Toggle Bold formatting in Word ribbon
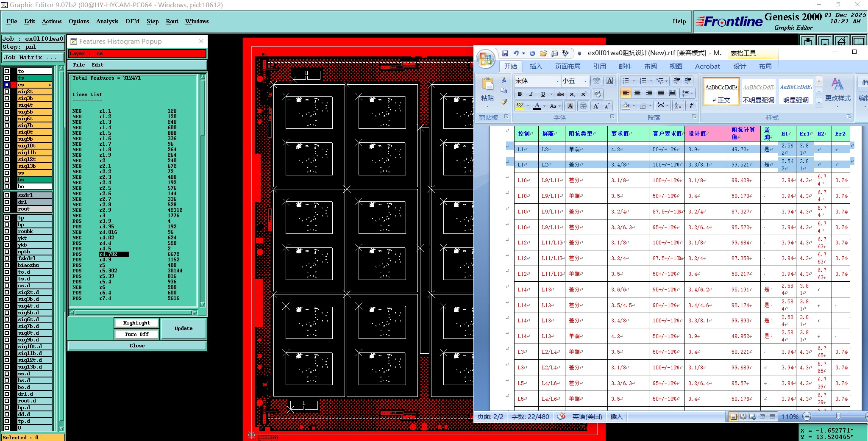This screenshot has height=441, width=868. pyautogui.click(x=520, y=94)
